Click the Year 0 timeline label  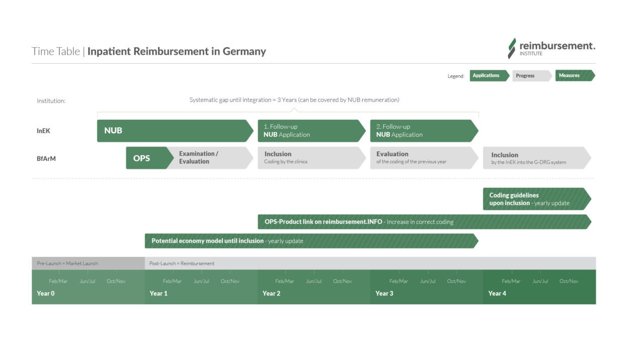pyautogui.click(x=46, y=294)
